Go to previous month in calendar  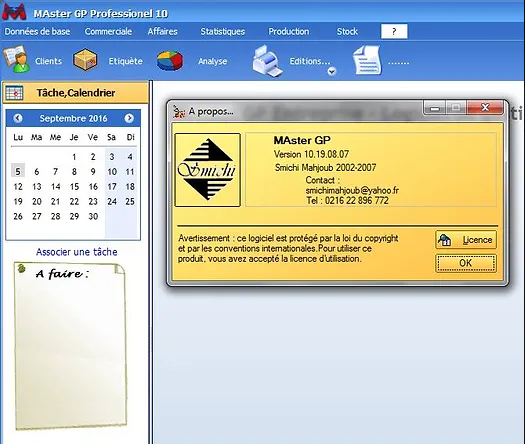18,118
